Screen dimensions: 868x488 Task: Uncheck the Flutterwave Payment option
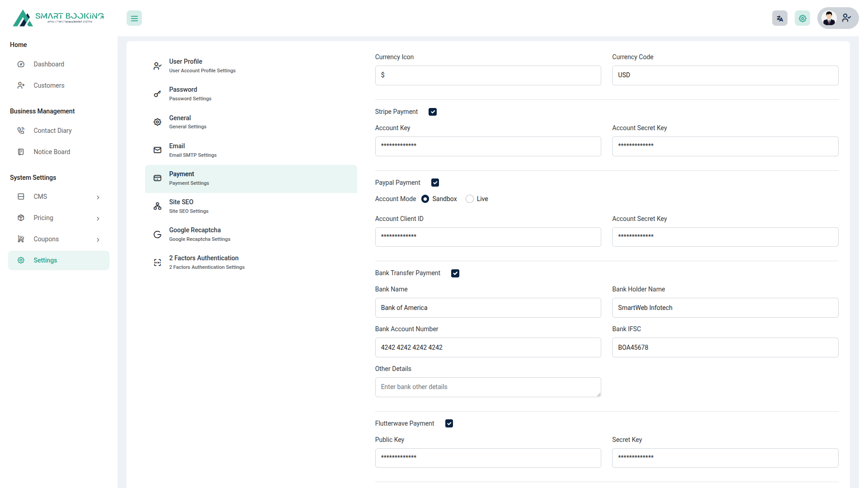pyautogui.click(x=449, y=423)
